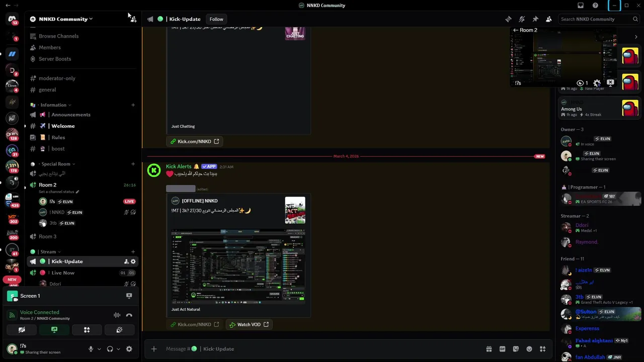
Task: Disconnect from voice call
Action: pyautogui.click(x=129, y=315)
